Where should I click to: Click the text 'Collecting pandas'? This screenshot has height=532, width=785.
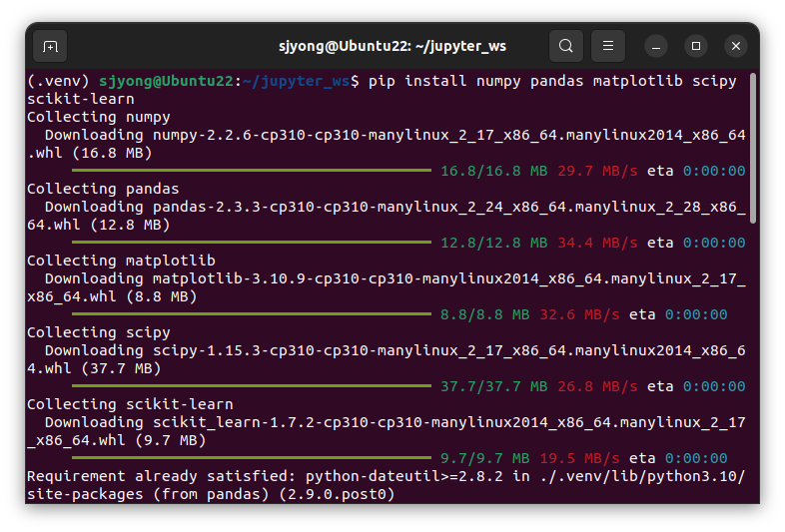[x=103, y=189]
